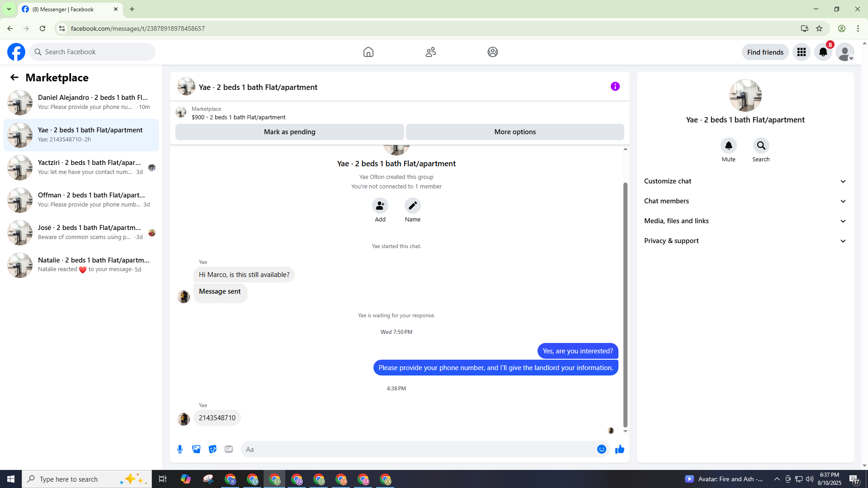The width and height of the screenshot is (868, 488).
Task: Expand Privacy & support section
Action: [x=745, y=241]
